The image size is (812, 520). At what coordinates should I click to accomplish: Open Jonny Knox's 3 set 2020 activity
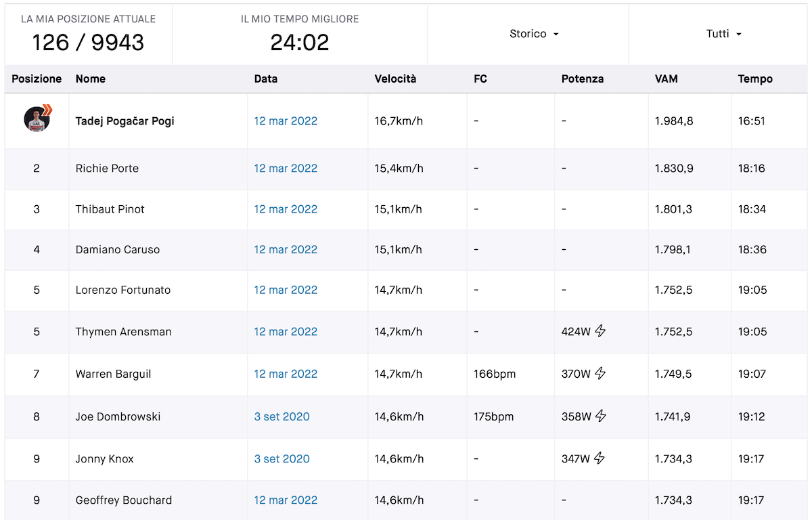281,459
